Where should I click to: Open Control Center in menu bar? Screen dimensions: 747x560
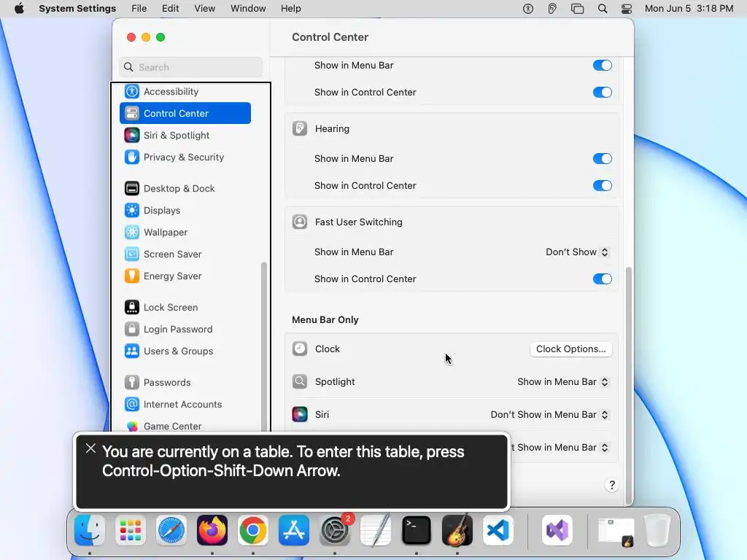click(627, 9)
